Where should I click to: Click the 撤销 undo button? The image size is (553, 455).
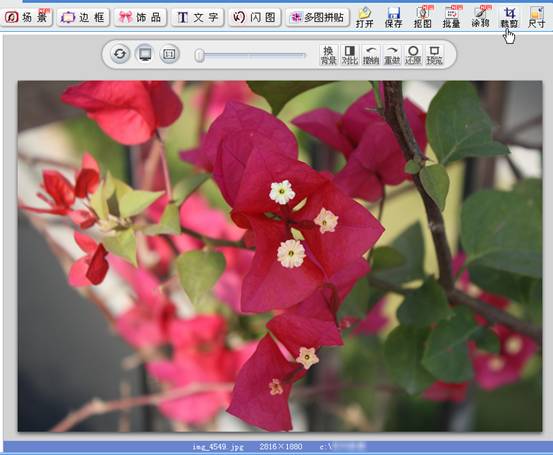click(x=371, y=55)
